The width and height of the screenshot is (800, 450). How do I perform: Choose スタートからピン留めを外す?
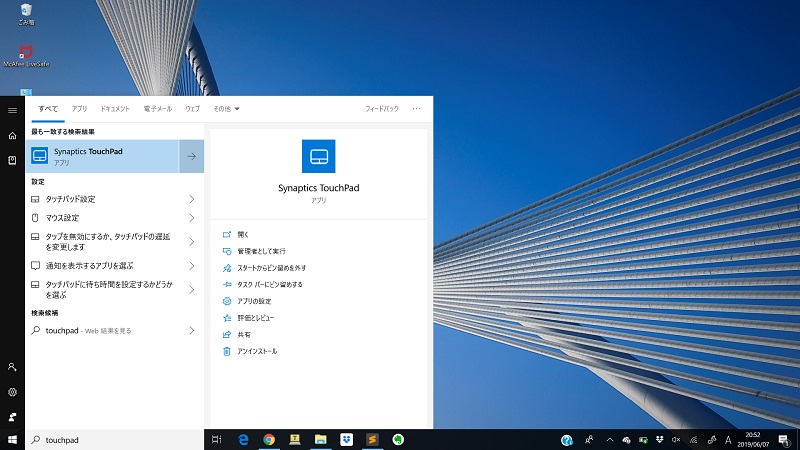[x=271, y=268]
